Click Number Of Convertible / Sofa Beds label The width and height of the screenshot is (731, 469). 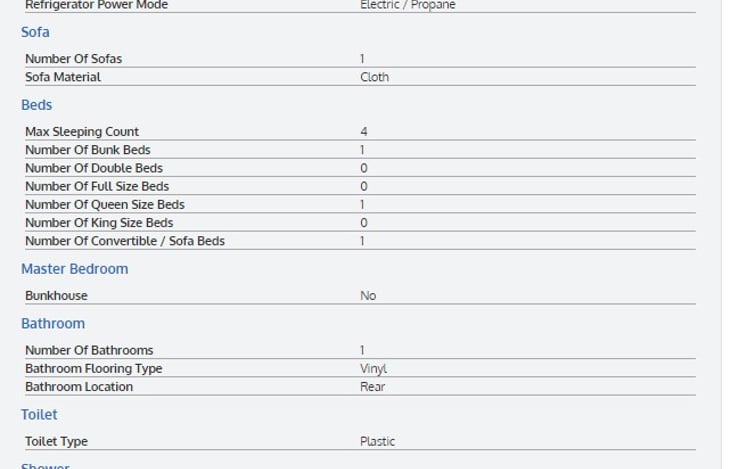click(125, 241)
